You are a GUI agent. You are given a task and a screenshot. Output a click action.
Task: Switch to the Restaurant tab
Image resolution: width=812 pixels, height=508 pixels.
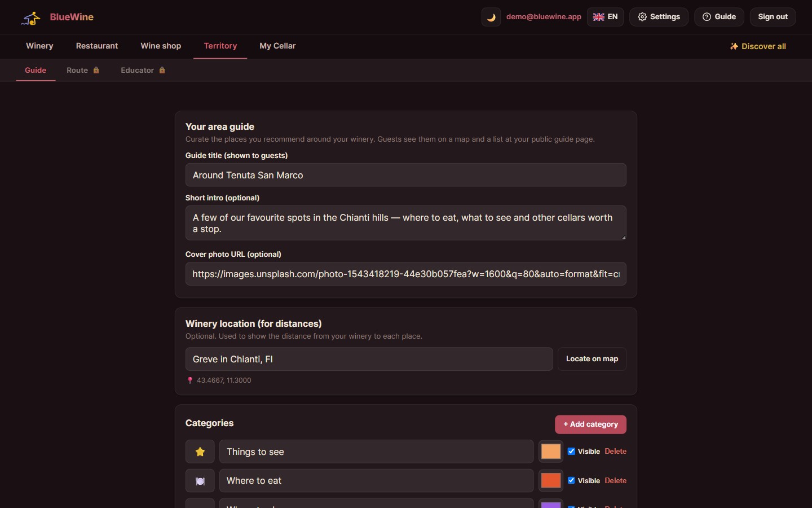point(97,46)
